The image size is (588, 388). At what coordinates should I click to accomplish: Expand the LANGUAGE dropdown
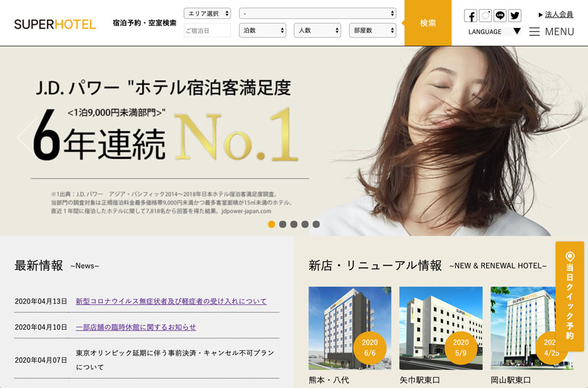(495, 31)
